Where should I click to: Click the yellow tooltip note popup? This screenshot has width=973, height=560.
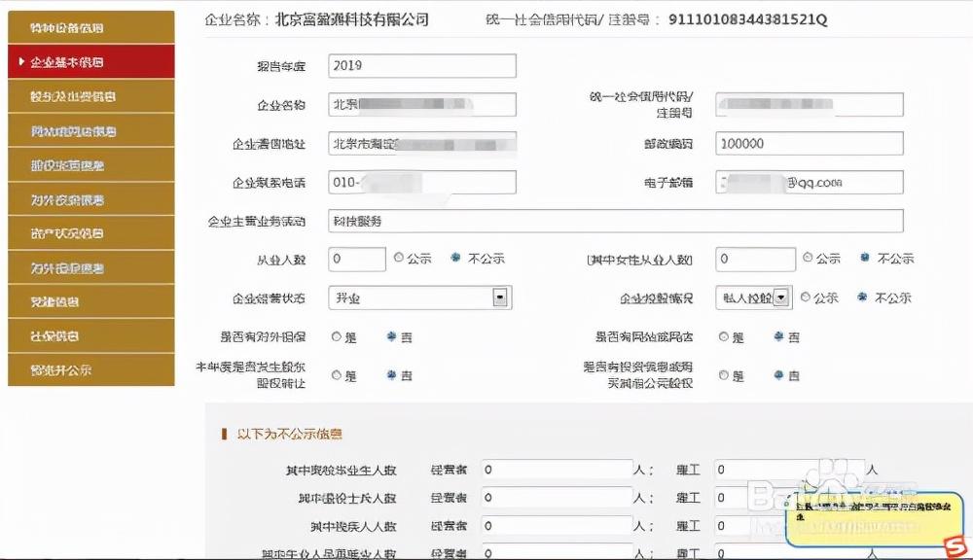coord(874,520)
